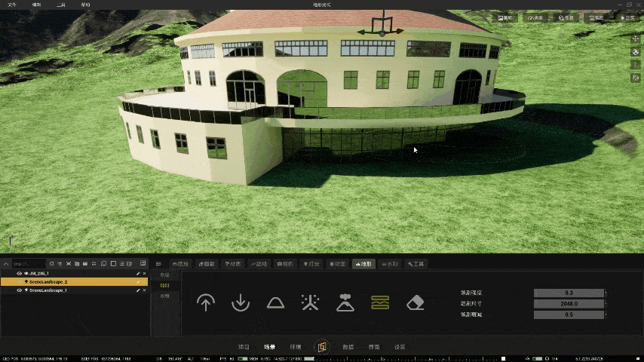The height and width of the screenshot is (362, 644).
Task: Adjust the brush size slider showing 2048.0
Action: tap(569, 304)
